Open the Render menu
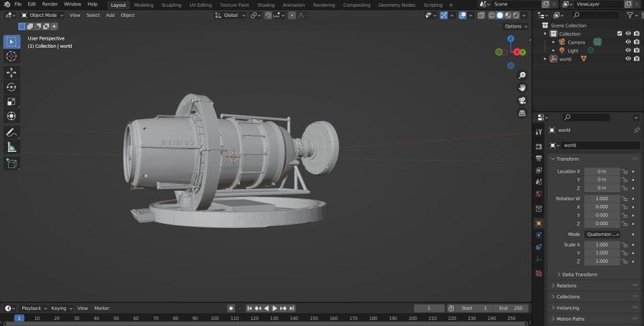This screenshot has height=326, width=644. click(50, 4)
